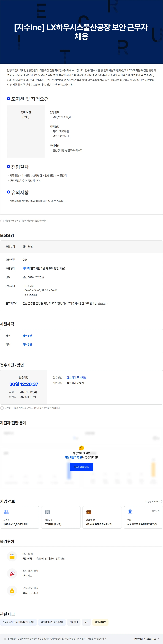Click the 지원자들의 현황 highlighted text

73,457
